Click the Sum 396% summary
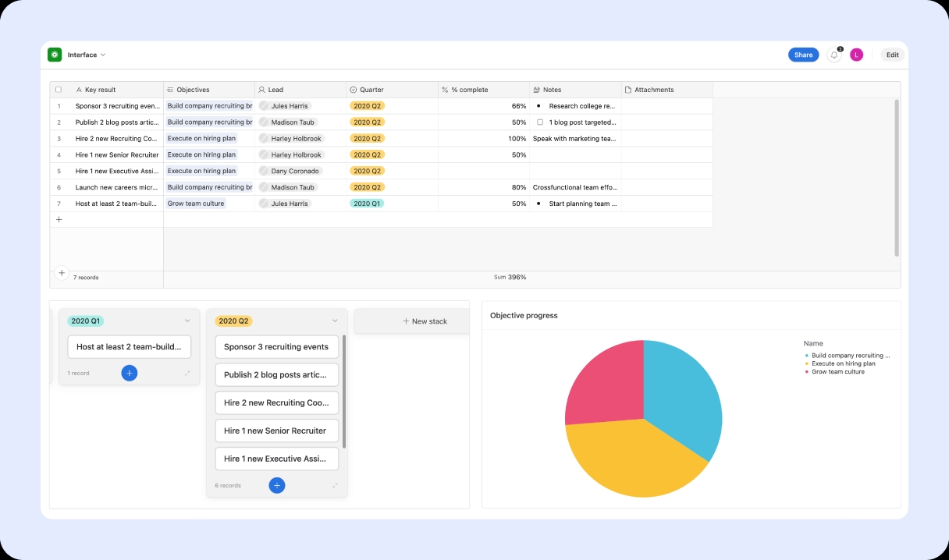Image resolution: width=949 pixels, height=560 pixels. [510, 277]
